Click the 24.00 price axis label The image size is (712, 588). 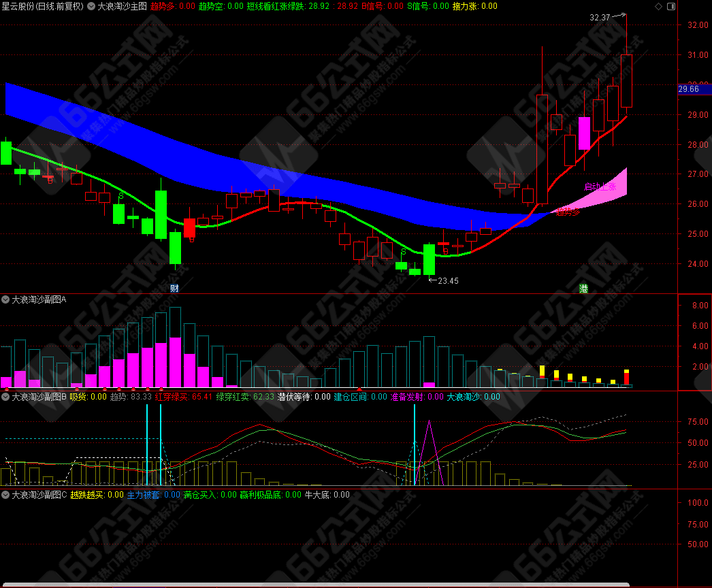[x=698, y=264]
